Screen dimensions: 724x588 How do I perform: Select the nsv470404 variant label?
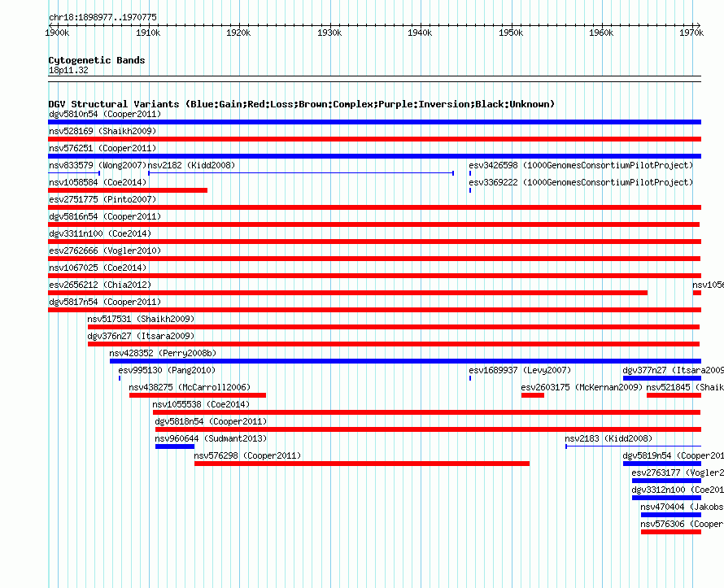coord(682,507)
